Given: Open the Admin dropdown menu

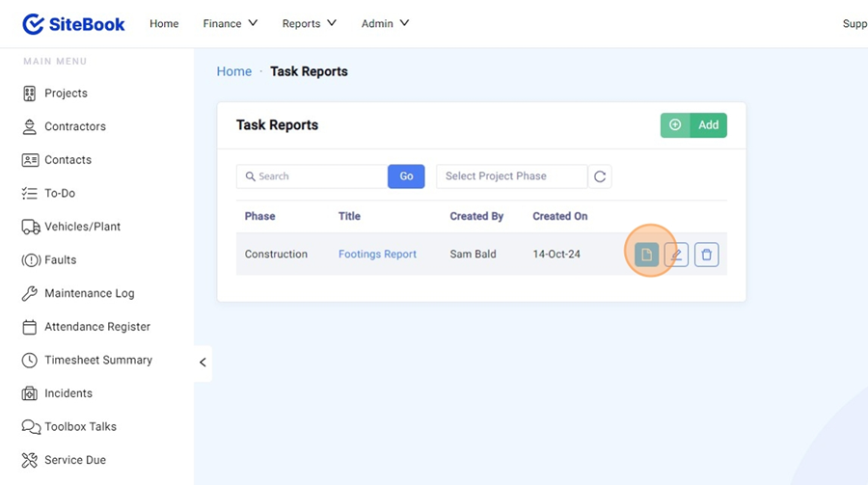Looking at the screenshot, I should click(x=385, y=23).
